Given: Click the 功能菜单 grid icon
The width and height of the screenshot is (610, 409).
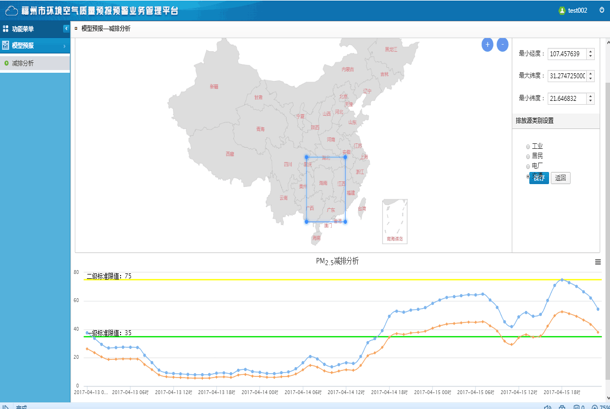Looking at the screenshot, I should 6,29.
